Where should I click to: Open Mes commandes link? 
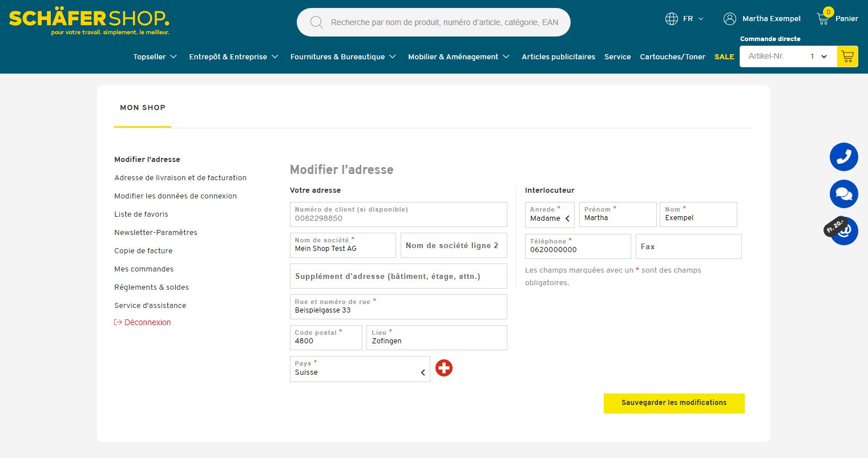coord(144,269)
